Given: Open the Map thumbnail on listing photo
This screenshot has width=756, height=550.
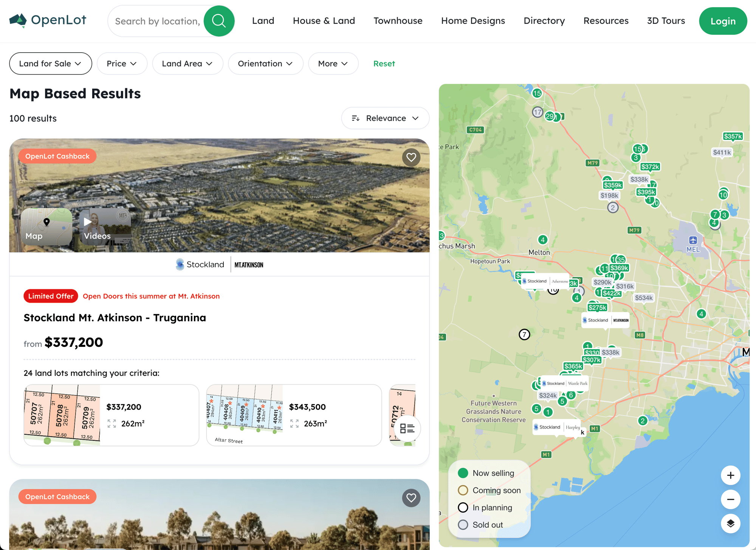Looking at the screenshot, I should [x=46, y=227].
